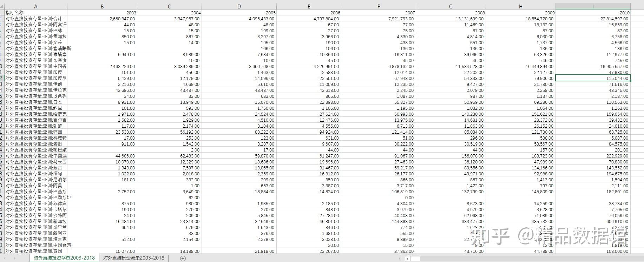The image size is (644, 262).
Task: Switch to 对外直接投资流量2003-2018 sheet tab
Action: click(x=133, y=258)
